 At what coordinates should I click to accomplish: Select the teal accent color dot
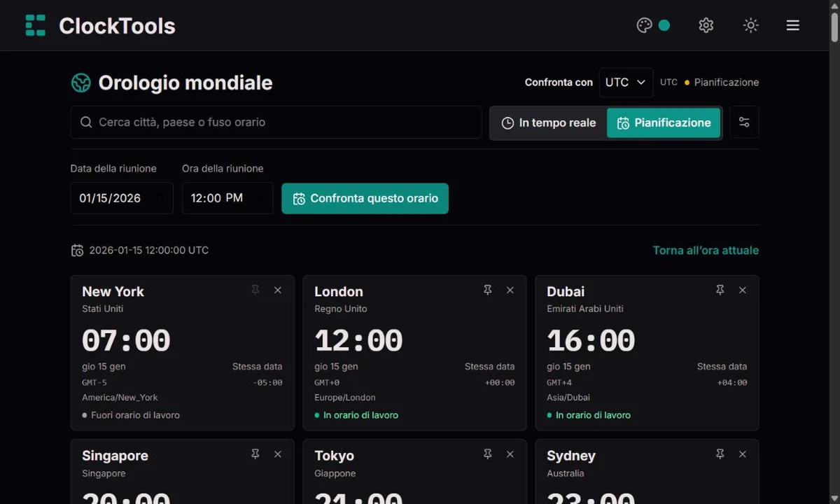tap(664, 25)
